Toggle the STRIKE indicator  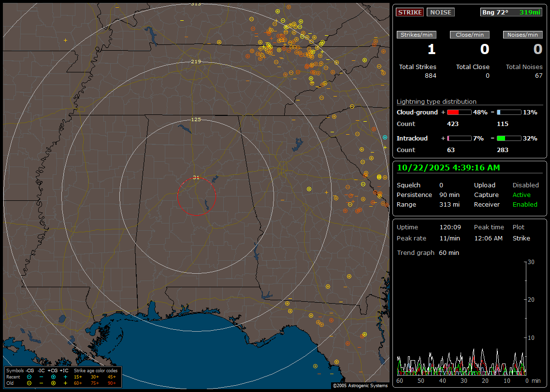[410, 13]
